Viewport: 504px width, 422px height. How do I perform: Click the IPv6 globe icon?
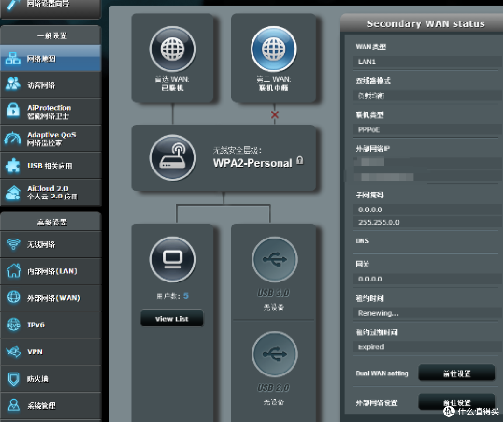[14, 324]
